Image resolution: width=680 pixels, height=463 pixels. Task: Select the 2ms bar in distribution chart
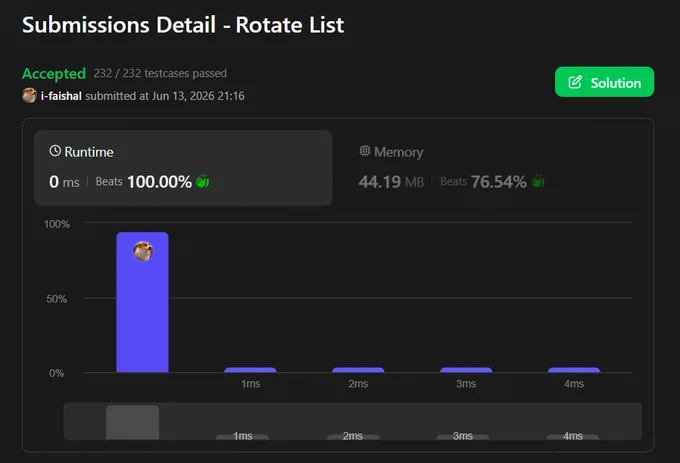(x=358, y=370)
